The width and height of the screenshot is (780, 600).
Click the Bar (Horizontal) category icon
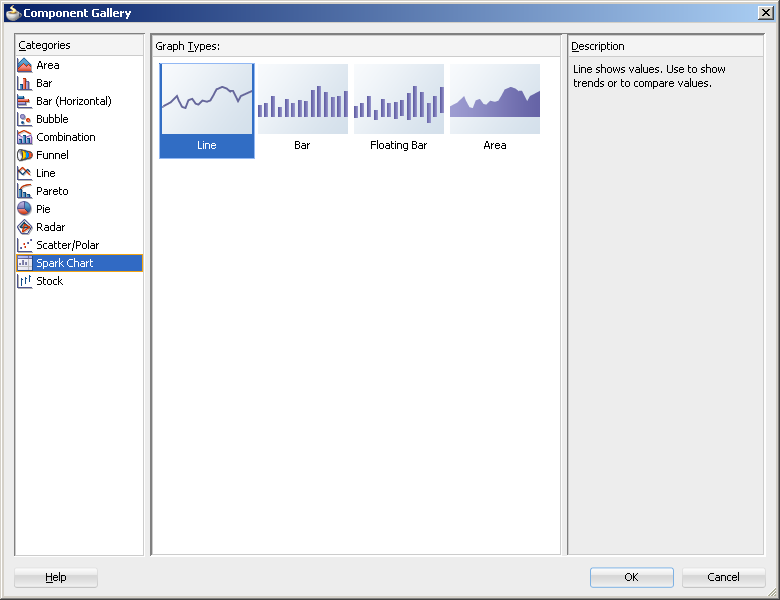(x=24, y=101)
